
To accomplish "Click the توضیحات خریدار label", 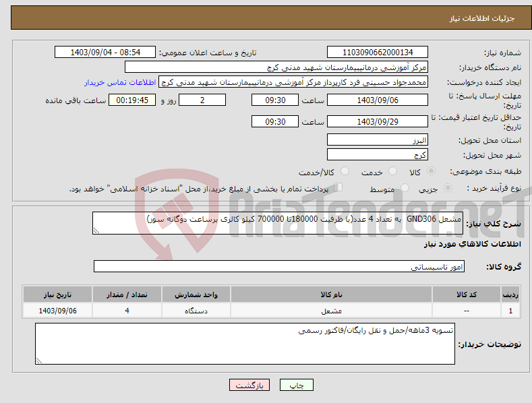I will [x=490, y=344].
